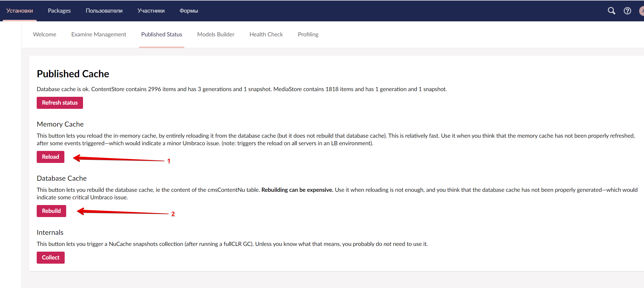Click the Published Cache heading
The height and width of the screenshot is (288, 644).
73,74
